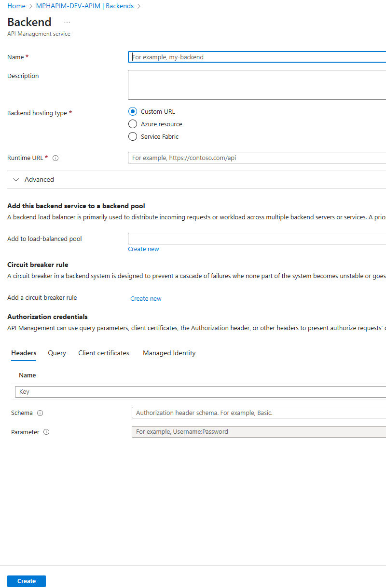This screenshot has height=588, width=386.
Task: Click Create new circuit breaker rule link
Action: (146, 299)
